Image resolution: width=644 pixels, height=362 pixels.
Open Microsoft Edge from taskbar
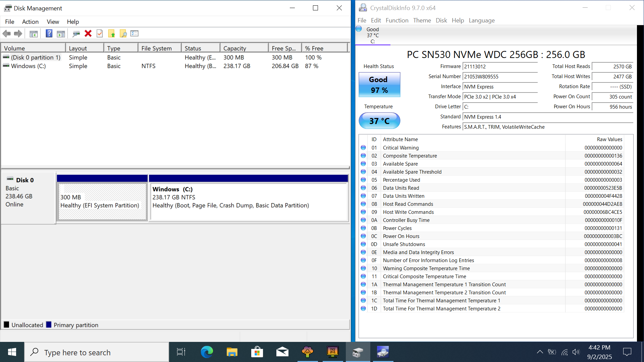click(x=207, y=352)
